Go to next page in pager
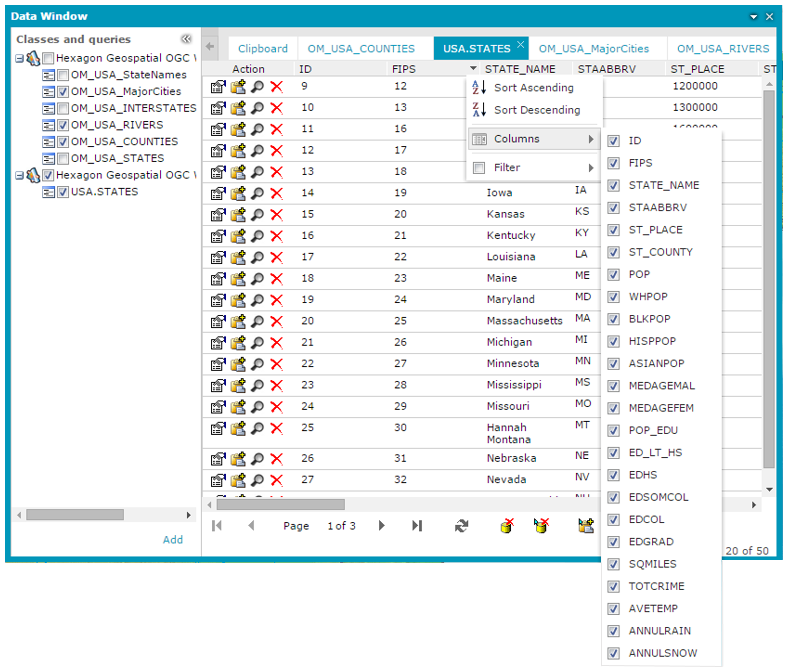The height and width of the screenshot is (671, 787). 381,525
